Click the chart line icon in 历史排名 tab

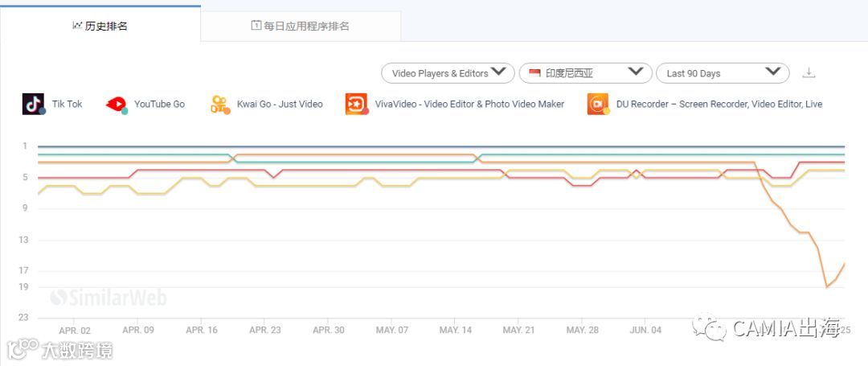click(77, 26)
